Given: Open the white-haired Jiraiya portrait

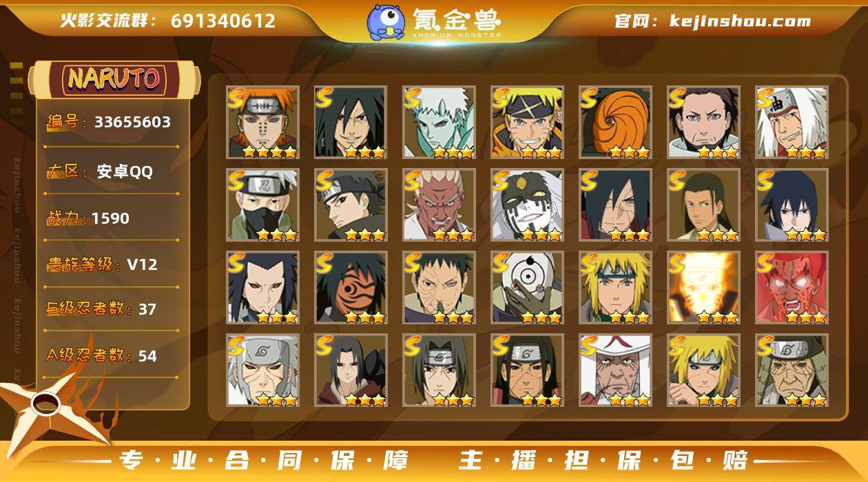Looking at the screenshot, I should pyautogui.click(x=792, y=123).
